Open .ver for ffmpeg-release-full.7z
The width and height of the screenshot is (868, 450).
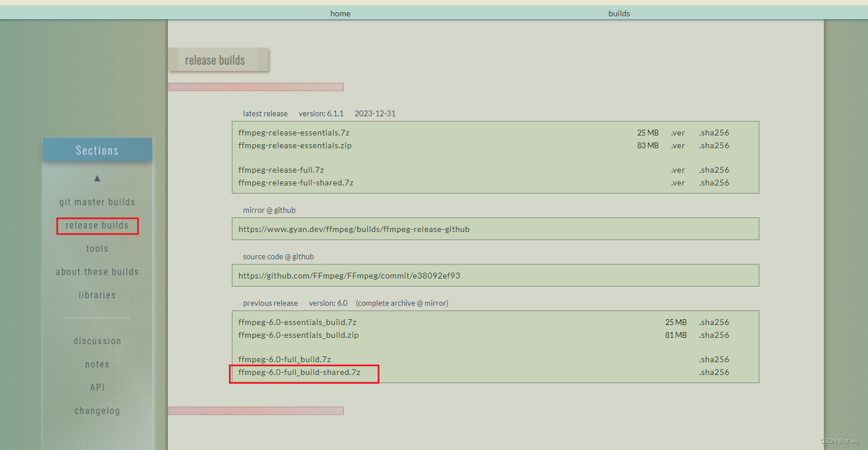pos(678,170)
